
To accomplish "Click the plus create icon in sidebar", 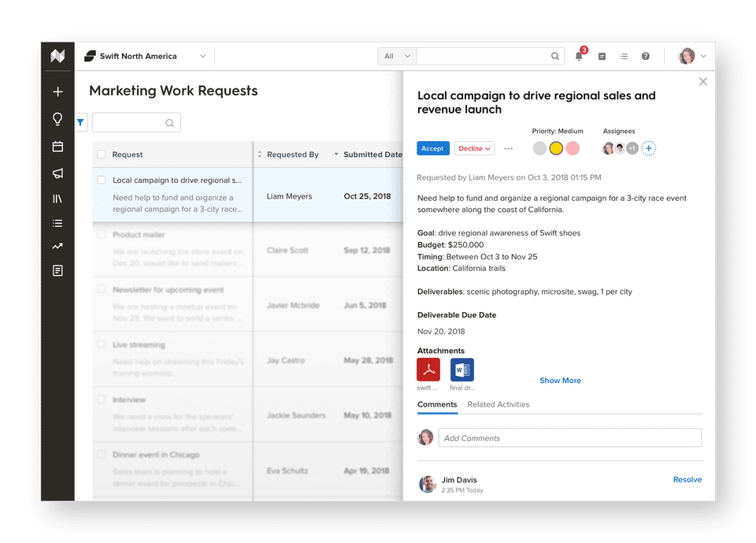I will click(x=57, y=91).
